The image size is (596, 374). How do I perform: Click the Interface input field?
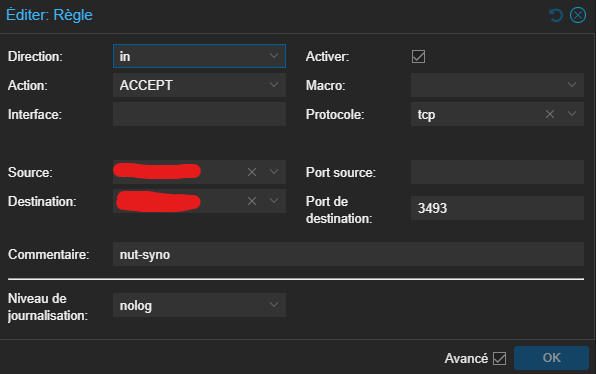pos(199,114)
